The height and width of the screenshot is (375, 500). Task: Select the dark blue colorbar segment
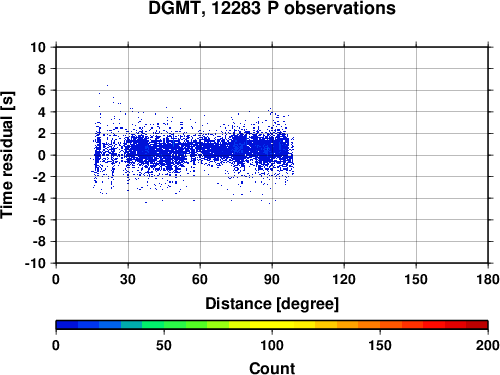pyautogui.click(x=67, y=325)
